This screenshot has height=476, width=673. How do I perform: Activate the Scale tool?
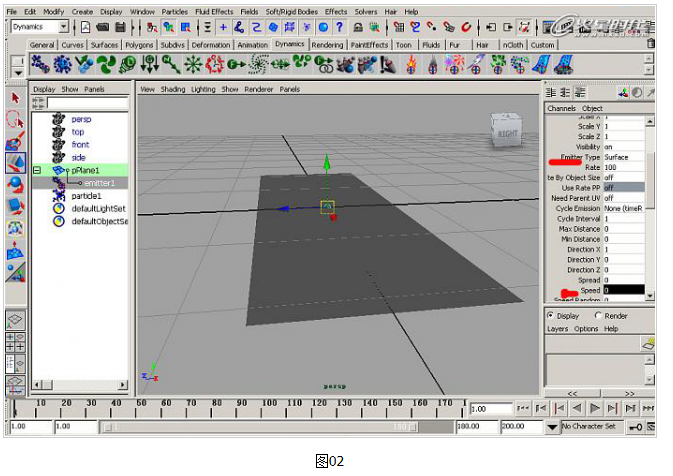coord(15,207)
